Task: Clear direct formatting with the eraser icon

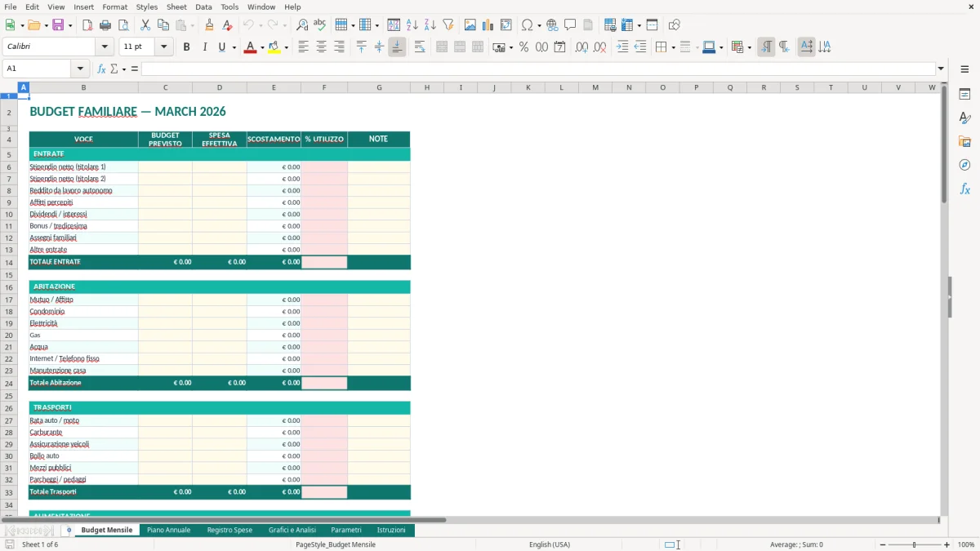Action: [228, 25]
